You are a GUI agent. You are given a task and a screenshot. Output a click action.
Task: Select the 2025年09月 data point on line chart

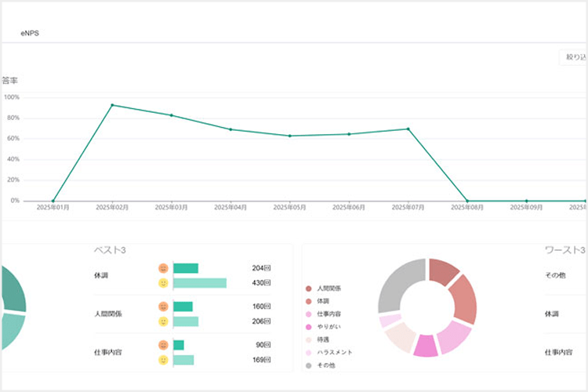[527, 201]
